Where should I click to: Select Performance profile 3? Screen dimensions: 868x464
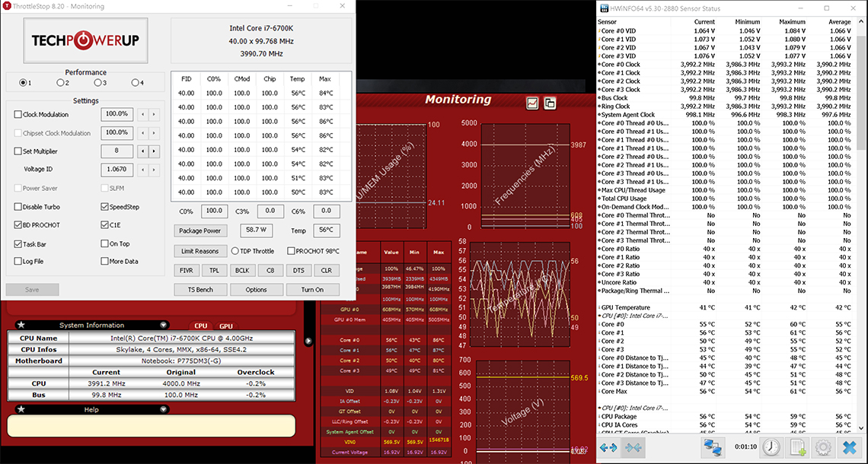(x=97, y=83)
